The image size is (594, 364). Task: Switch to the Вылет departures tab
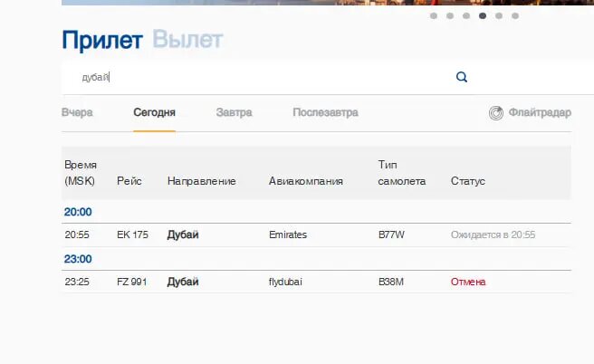(188, 40)
